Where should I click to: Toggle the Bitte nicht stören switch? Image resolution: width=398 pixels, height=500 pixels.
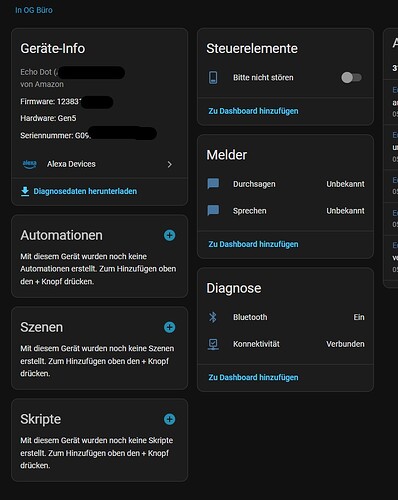[x=351, y=78]
